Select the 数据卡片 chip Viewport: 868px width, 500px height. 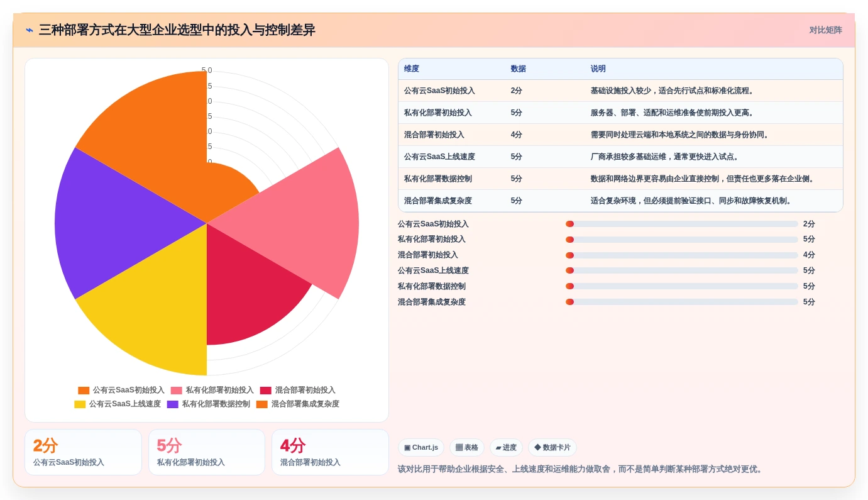coord(552,448)
